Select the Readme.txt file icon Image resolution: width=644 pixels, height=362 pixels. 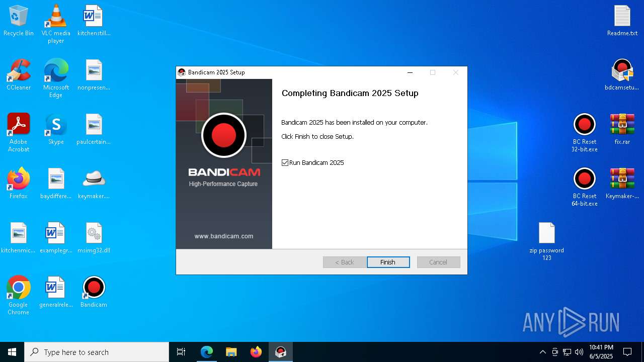point(622,21)
